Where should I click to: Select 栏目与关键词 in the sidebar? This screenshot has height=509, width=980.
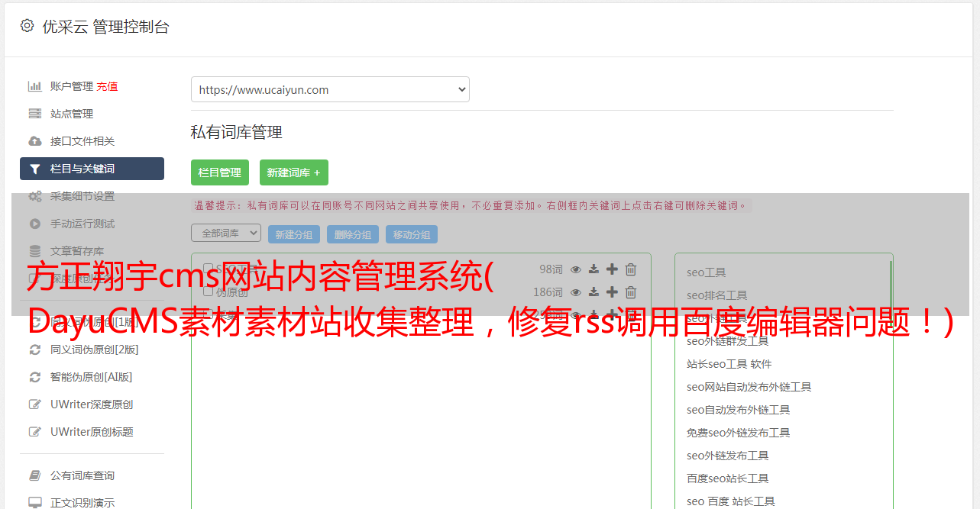pyautogui.click(x=92, y=169)
